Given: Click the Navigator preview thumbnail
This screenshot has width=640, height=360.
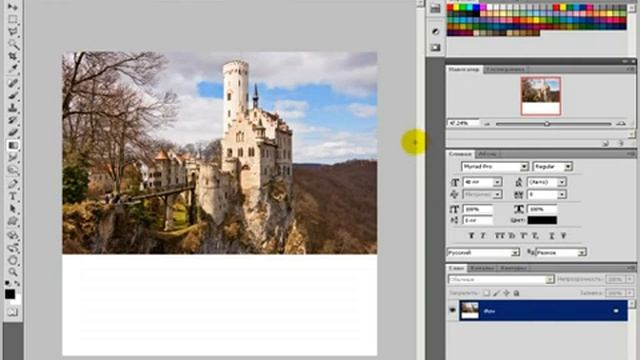Looking at the screenshot, I should tap(540, 96).
